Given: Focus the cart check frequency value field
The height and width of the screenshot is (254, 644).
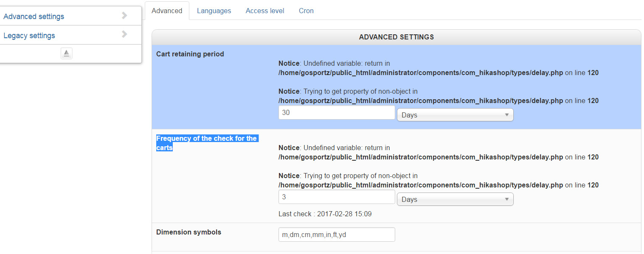Looking at the screenshot, I should tap(337, 197).
